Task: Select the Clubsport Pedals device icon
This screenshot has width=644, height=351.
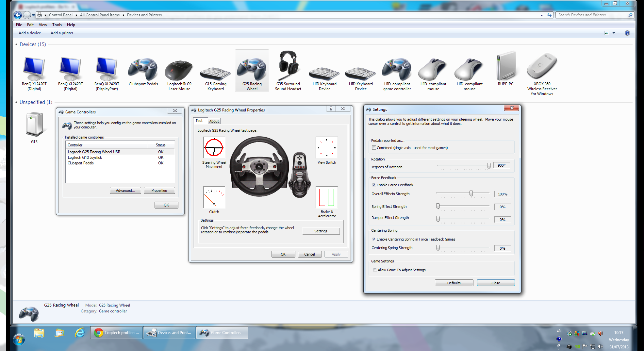Action: (143, 69)
